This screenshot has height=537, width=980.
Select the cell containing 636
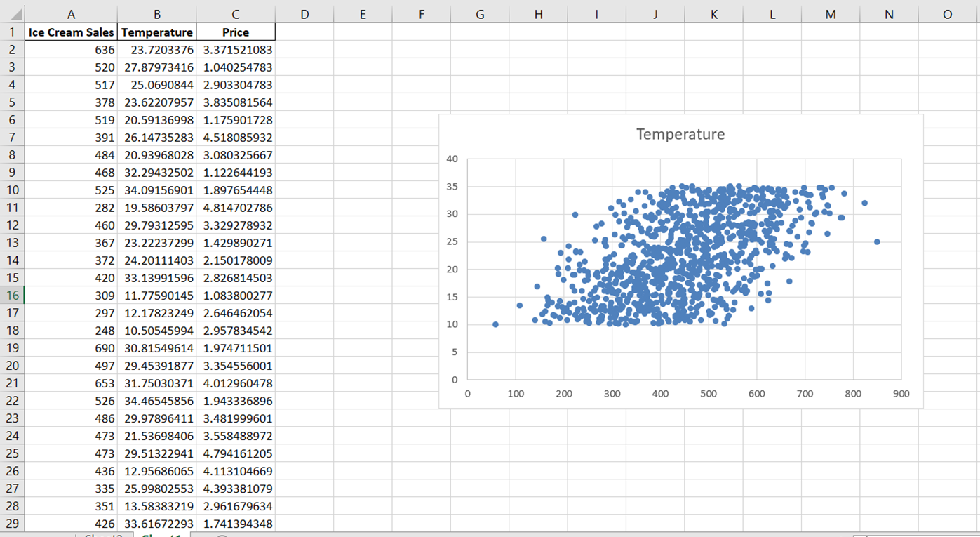click(x=71, y=49)
